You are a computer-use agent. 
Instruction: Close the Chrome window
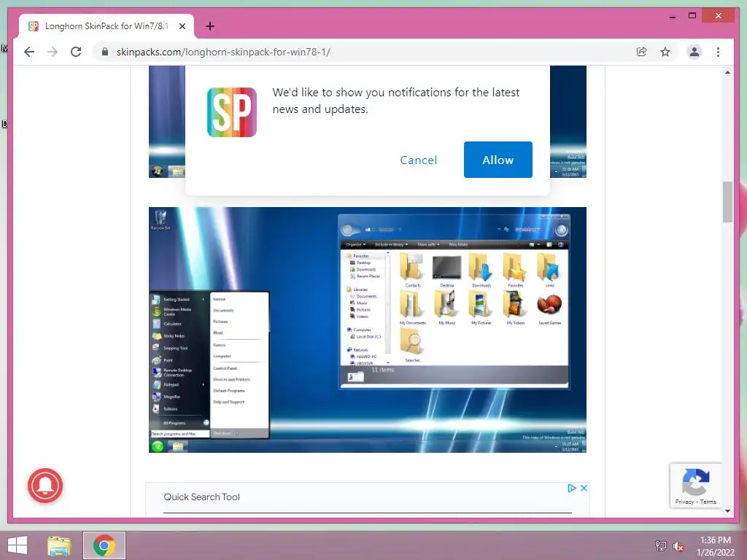[x=719, y=16]
